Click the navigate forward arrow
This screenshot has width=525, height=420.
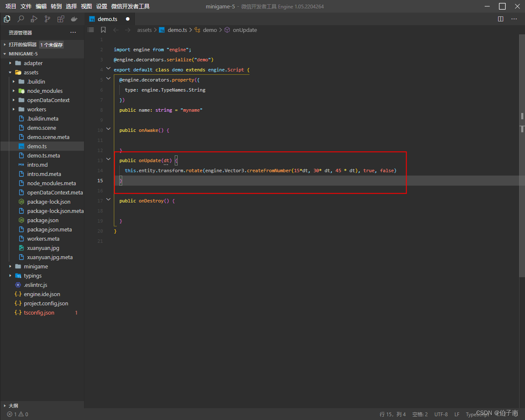[128, 30]
